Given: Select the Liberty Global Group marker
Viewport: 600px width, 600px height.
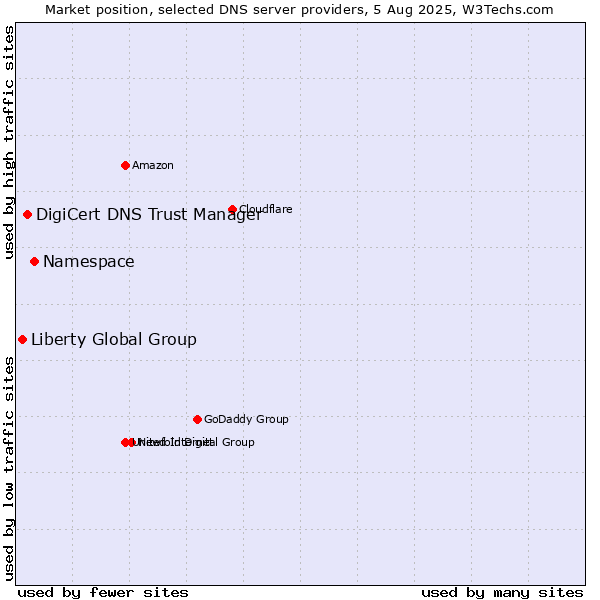Looking at the screenshot, I should [x=23, y=340].
